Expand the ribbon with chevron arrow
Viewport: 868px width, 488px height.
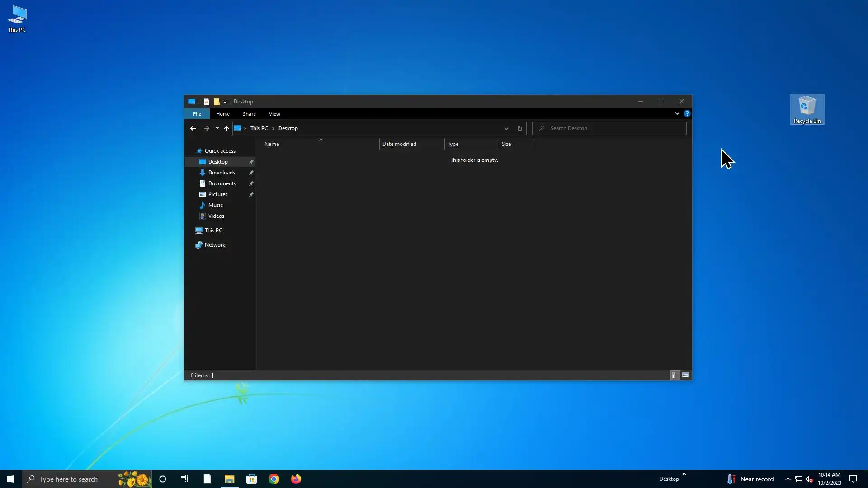677,114
